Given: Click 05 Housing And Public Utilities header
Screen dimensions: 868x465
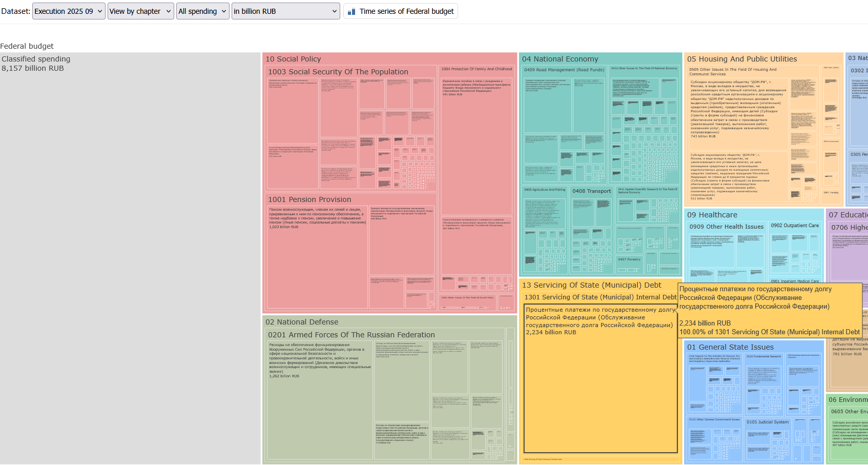Looking at the screenshot, I should pos(742,59).
